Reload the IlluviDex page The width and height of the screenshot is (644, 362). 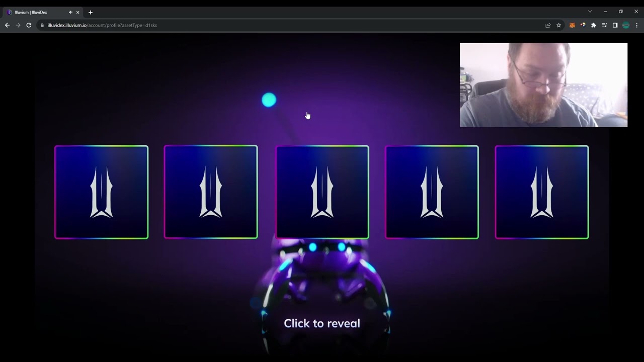29,25
